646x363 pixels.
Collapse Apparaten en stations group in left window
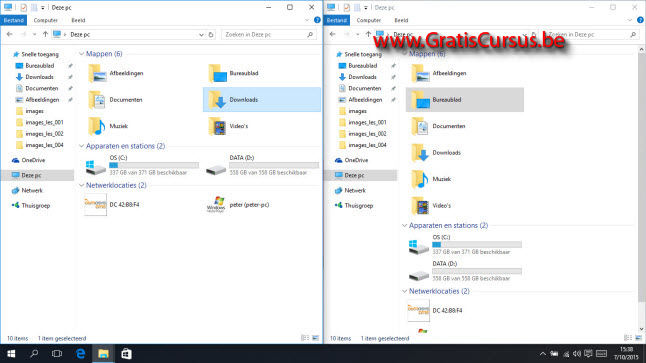coord(81,146)
